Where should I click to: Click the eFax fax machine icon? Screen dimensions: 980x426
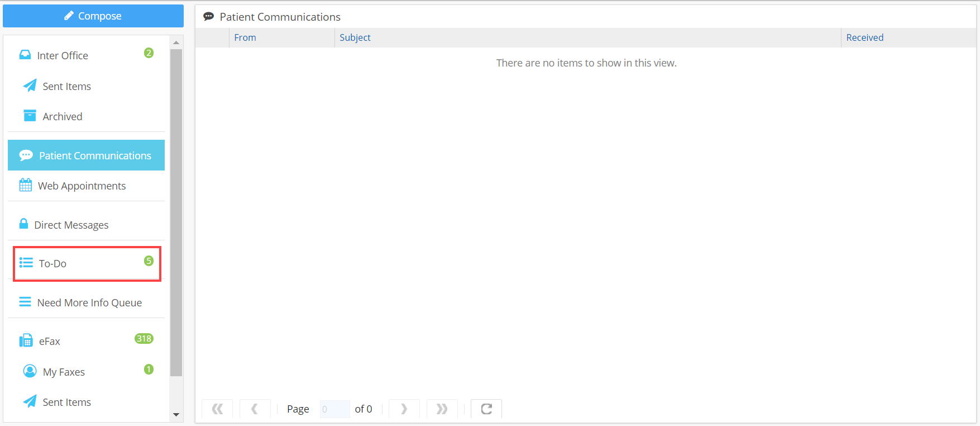tap(26, 340)
